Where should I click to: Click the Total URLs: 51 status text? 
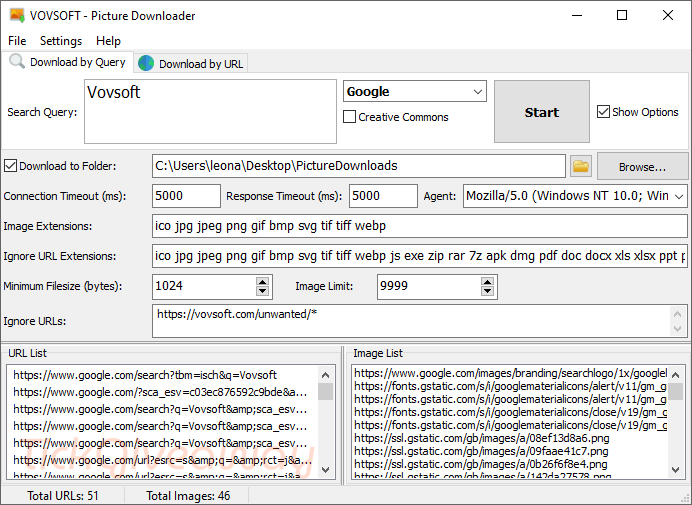pos(63,496)
